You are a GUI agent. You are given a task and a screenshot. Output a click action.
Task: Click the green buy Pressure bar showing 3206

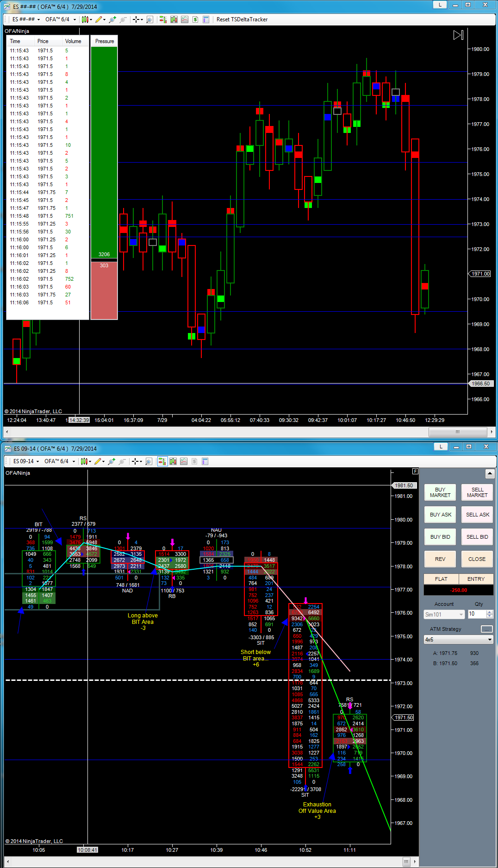104,152
